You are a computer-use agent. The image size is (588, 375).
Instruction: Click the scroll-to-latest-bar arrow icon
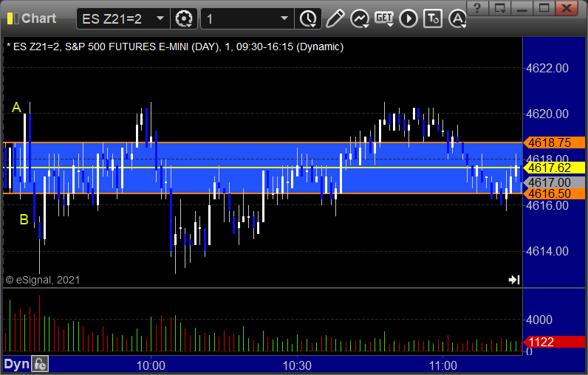point(514,280)
